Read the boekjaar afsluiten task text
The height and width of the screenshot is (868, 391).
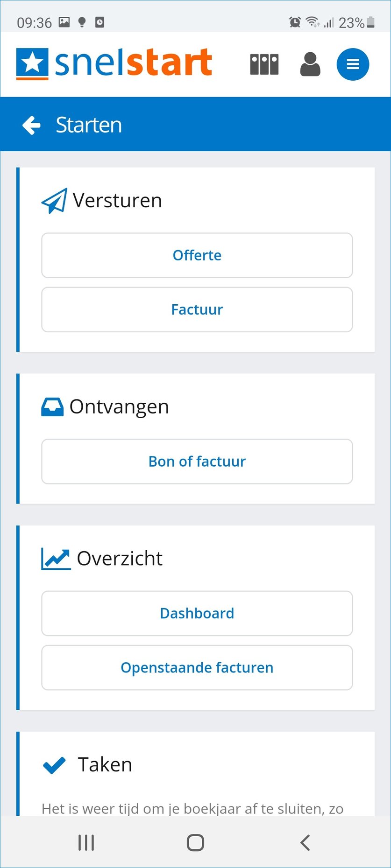(x=192, y=808)
